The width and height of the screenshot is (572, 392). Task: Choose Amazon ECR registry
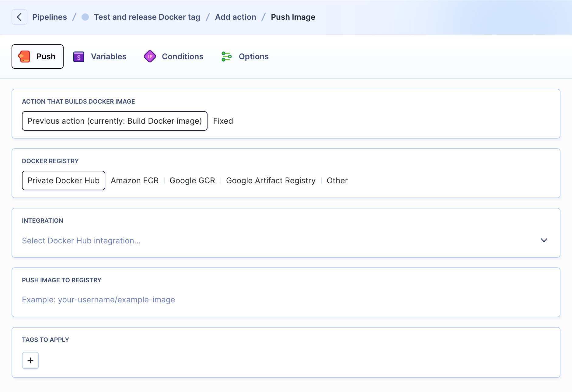(x=134, y=181)
